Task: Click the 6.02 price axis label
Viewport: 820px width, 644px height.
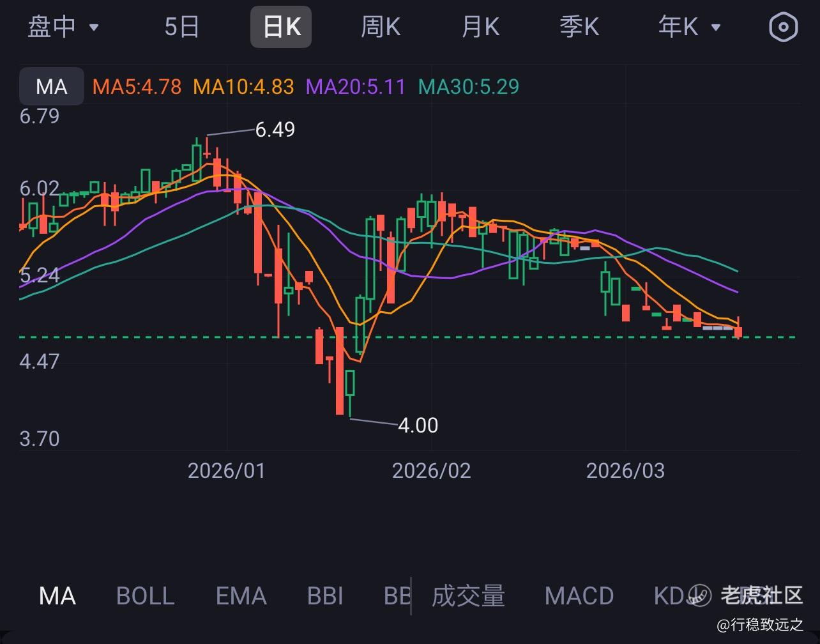Action: 40,188
